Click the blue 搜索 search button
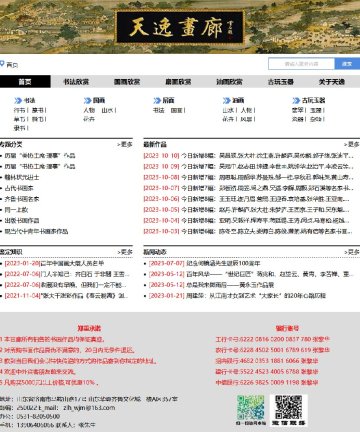Screen dimensions: 360x432 click(x=347, y=64)
